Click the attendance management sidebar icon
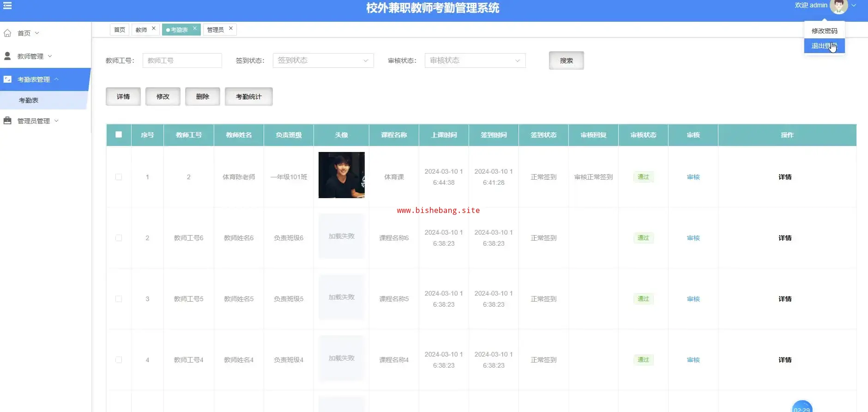 7,79
